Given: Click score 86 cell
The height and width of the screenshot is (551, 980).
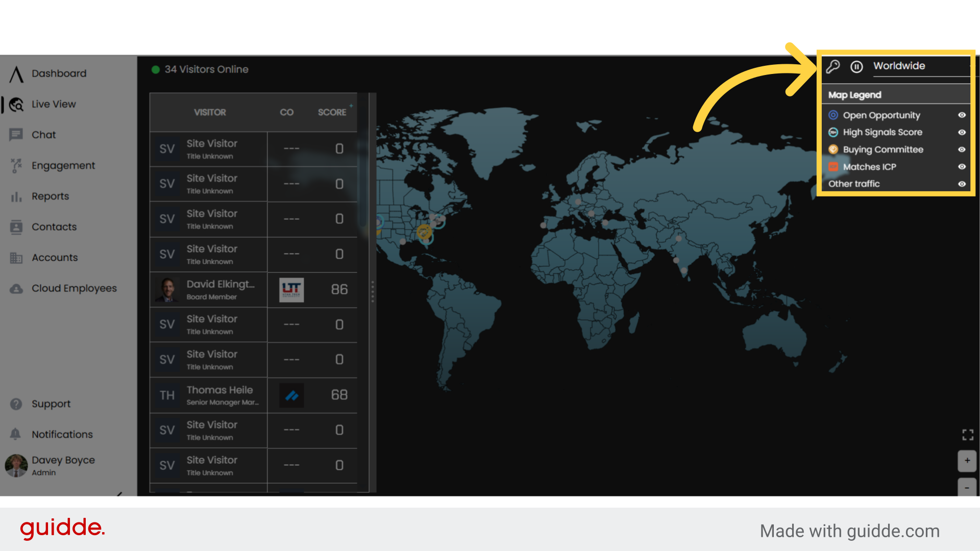Looking at the screenshot, I should pos(339,290).
